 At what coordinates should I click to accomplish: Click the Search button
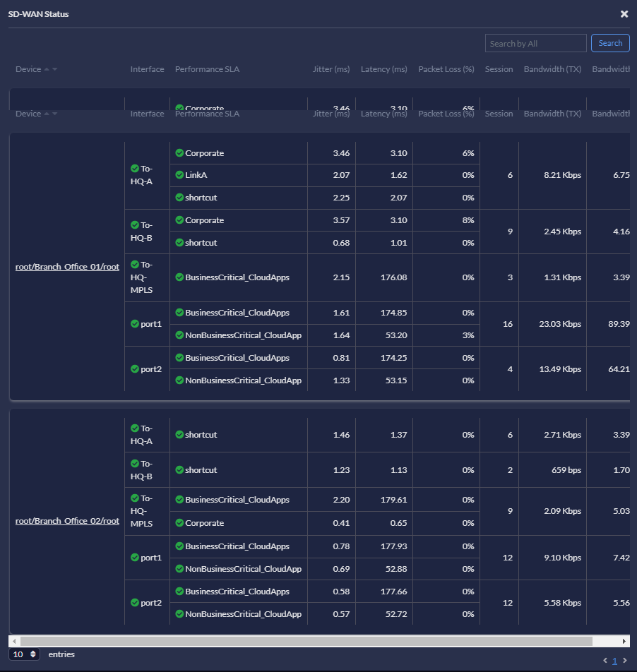(x=610, y=43)
